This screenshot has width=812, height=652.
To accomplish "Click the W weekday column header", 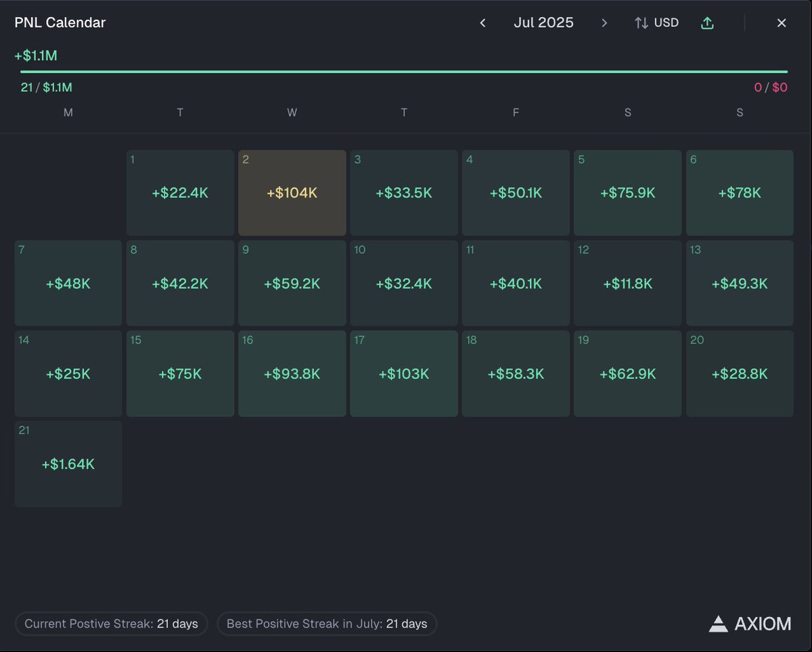I will click(x=292, y=112).
